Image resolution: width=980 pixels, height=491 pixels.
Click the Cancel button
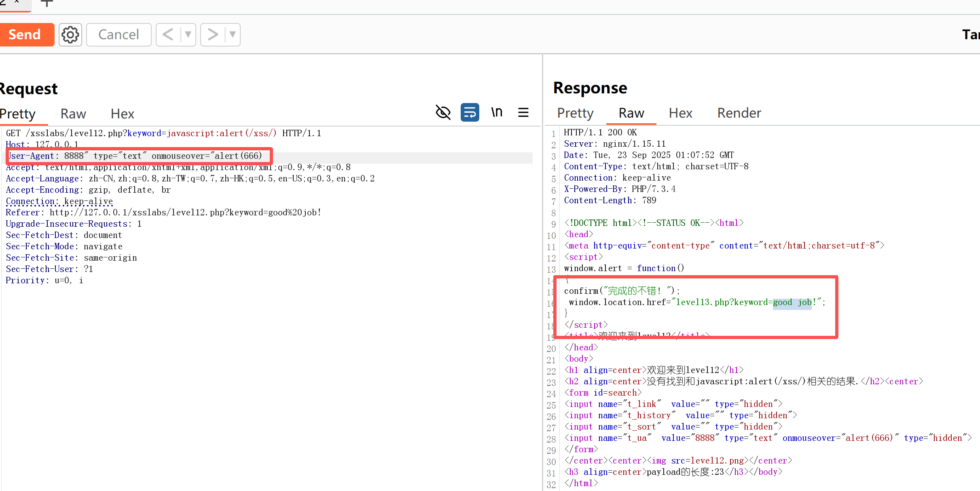point(119,35)
